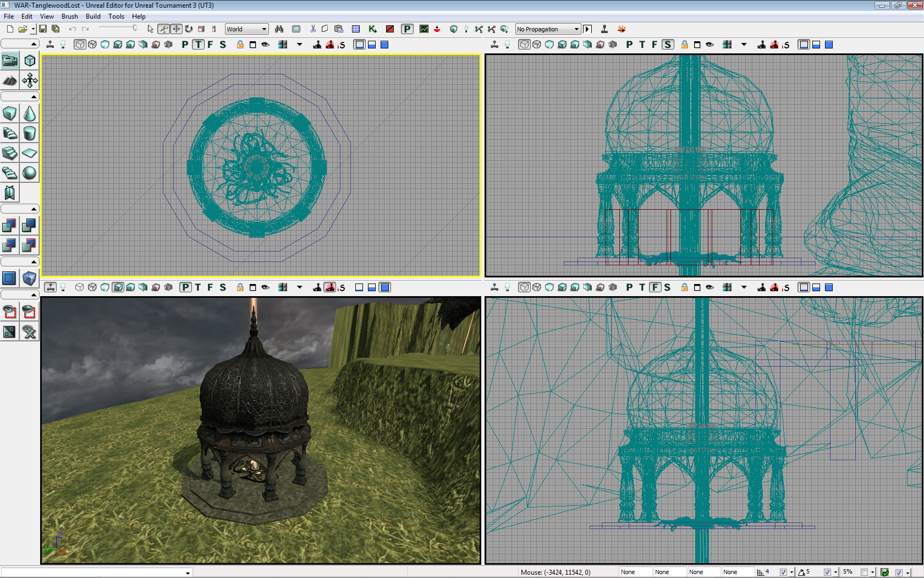Undo the last action in main toolbar
This screenshot has height=578, width=924.
point(73,29)
